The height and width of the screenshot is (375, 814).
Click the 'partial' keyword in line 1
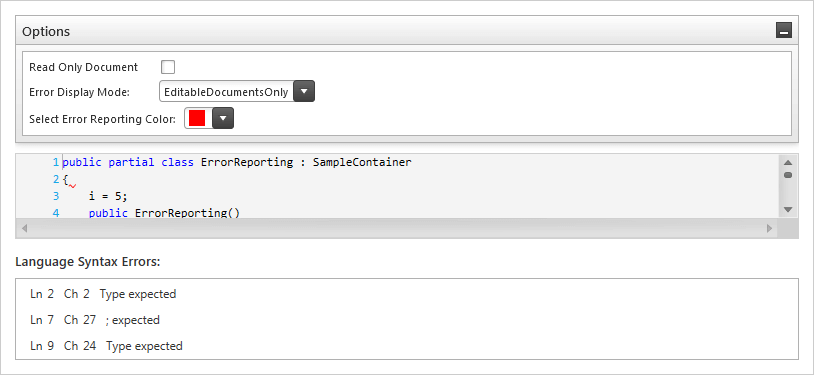pyautogui.click(x=131, y=162)
